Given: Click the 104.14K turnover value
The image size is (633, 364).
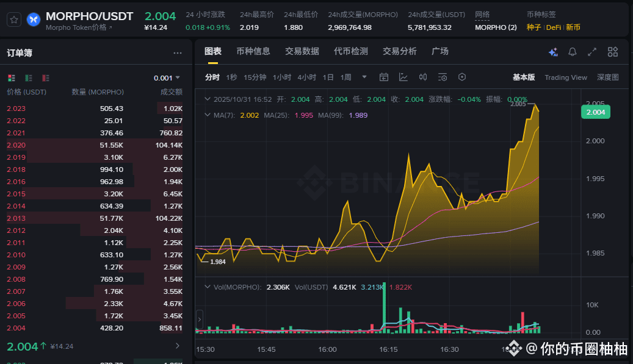Looking at the screenshot, I should (x=168, y=145).
